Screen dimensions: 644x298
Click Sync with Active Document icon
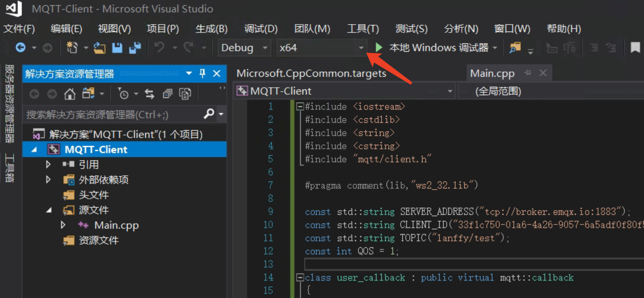tap(150, 93)
